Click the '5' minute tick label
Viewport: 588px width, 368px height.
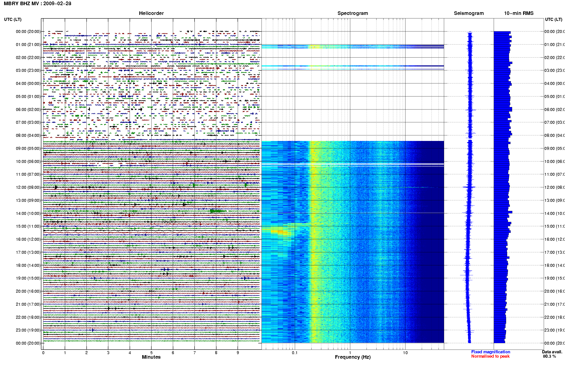coord(151,353)
